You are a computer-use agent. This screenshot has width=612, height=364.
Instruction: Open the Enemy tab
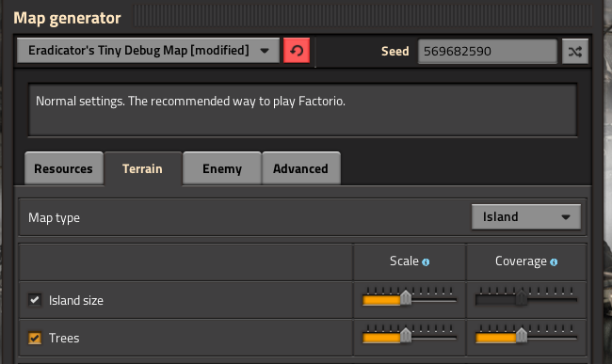tap(222, 168)
